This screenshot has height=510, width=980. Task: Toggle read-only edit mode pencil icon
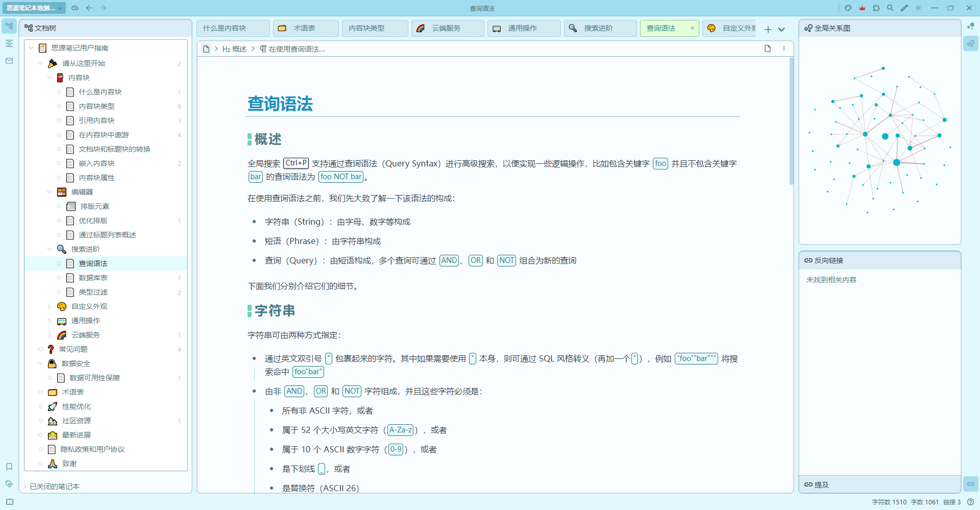(x=904, y=8)
